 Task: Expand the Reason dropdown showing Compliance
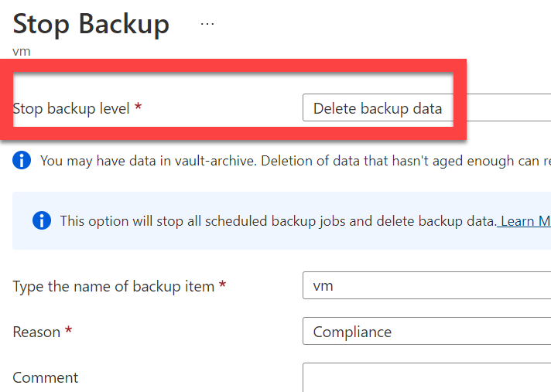point(426,331)
